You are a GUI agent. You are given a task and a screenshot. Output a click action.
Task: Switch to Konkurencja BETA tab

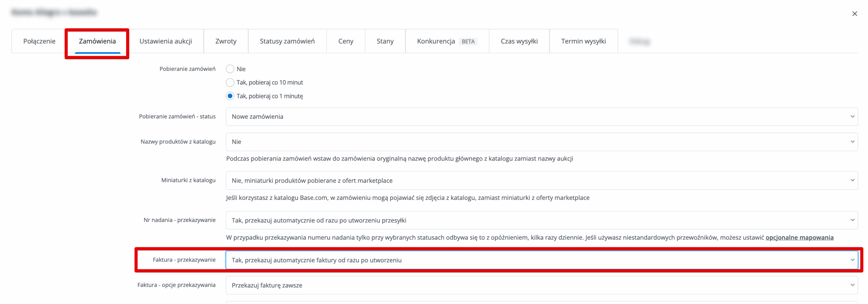(447, 41)
